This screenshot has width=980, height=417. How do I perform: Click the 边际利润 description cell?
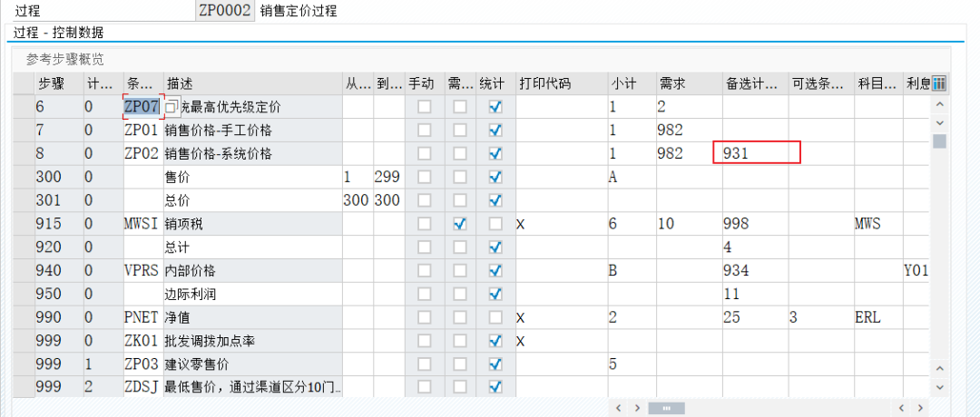(x=252, y=294)
